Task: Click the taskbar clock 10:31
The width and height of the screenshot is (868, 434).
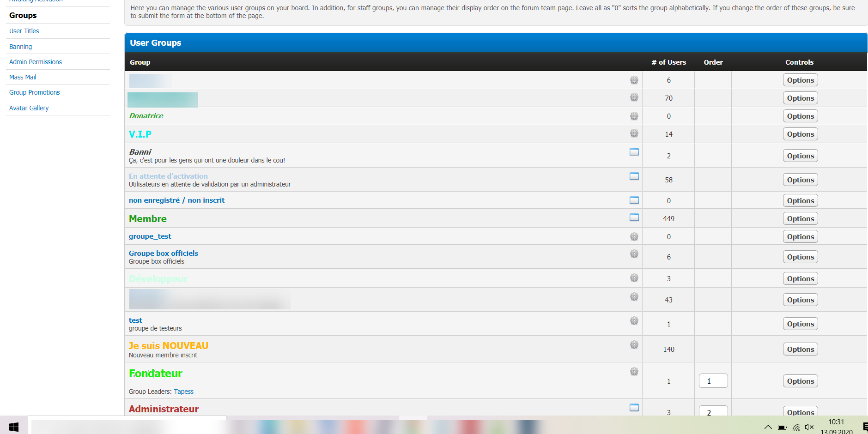Action: (836, 422)
